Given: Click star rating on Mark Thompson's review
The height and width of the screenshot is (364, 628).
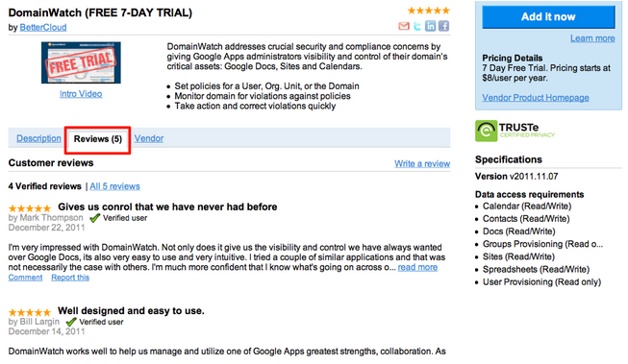Looking at the screenshot, I should (30, 208).
